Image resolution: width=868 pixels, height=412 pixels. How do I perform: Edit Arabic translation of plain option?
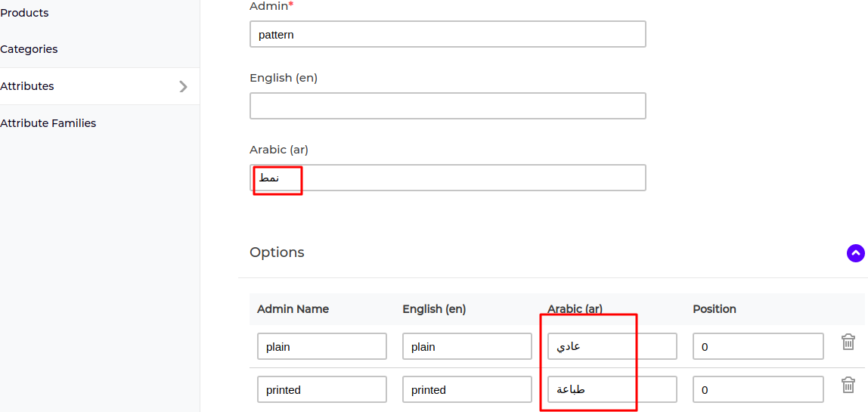pyautogui.click(x=612, y=347)
